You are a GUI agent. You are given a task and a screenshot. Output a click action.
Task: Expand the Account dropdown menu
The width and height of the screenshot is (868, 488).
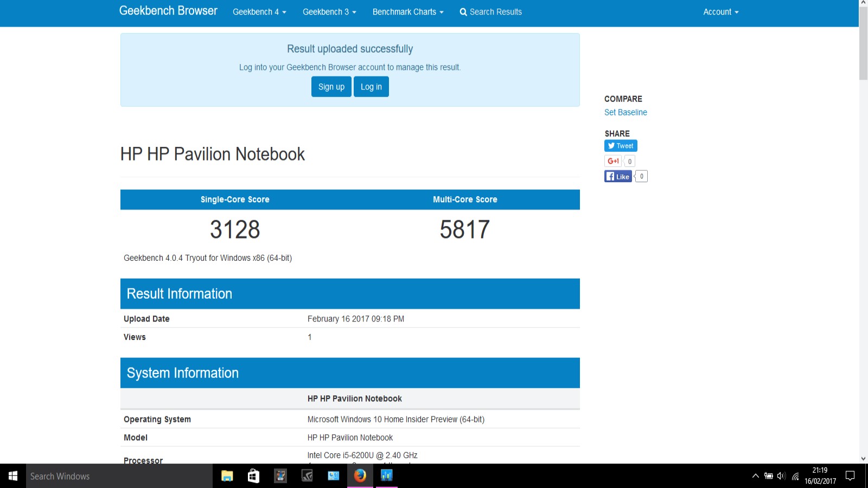pos(721,12)
